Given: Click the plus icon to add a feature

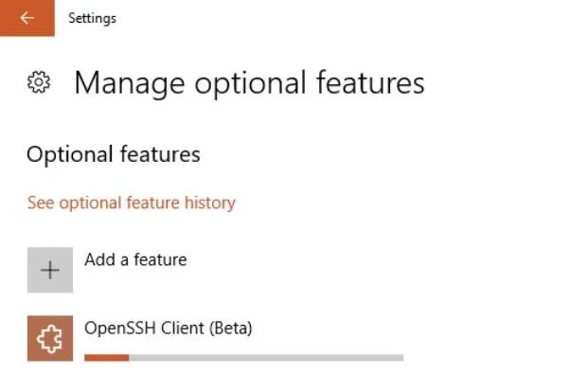Looking at the screenshot, I should [50, 270].
